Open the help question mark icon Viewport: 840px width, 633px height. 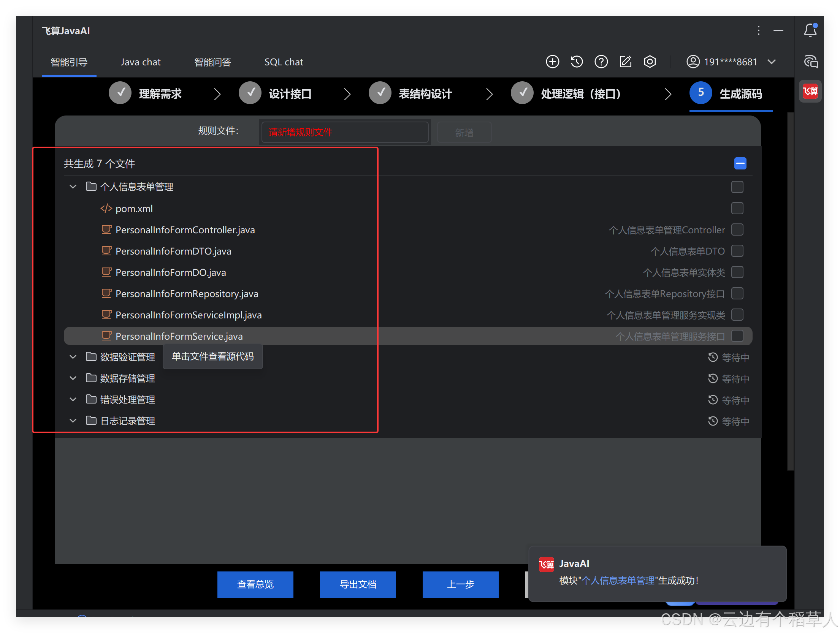601,62
